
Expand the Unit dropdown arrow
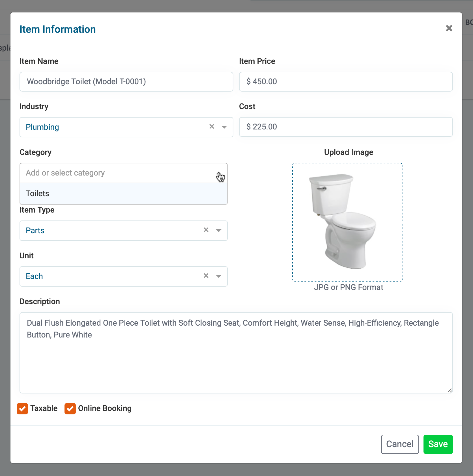click(219, 276)
